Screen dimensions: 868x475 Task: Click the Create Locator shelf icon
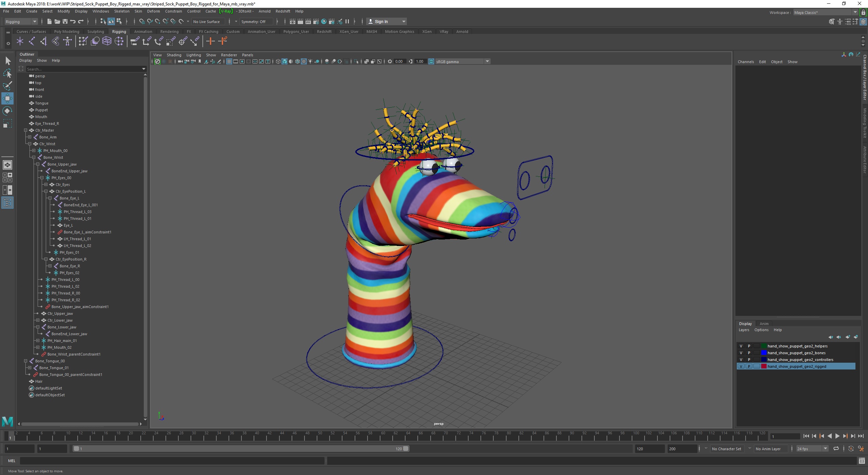click(x=20, y=41)
